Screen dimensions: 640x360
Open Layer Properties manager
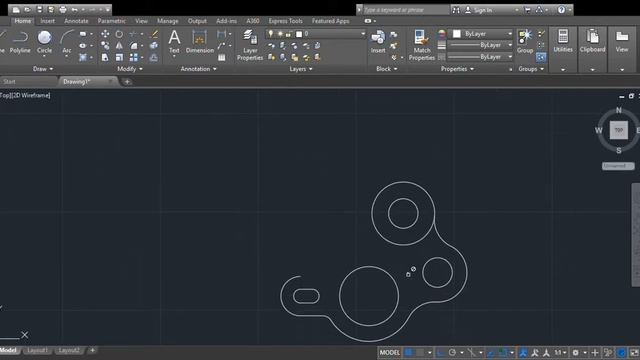[250, 45]
